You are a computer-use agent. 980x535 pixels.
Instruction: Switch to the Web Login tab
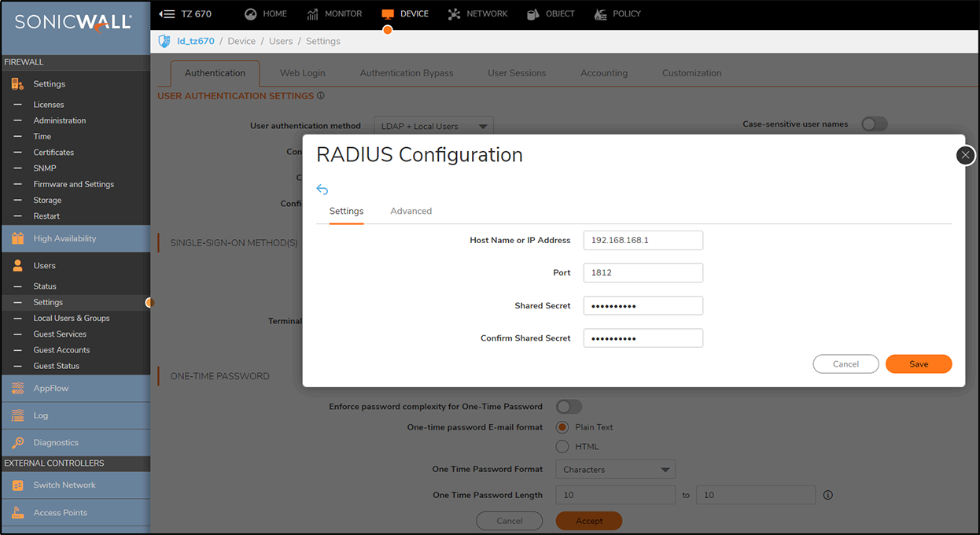[x=302, y=73]
